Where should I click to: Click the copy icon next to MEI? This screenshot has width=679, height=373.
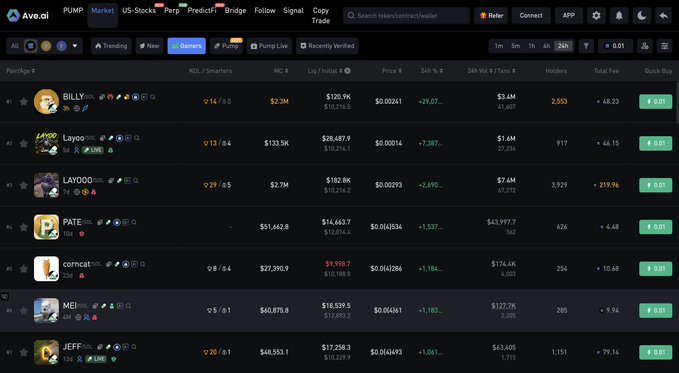(95, 306)
